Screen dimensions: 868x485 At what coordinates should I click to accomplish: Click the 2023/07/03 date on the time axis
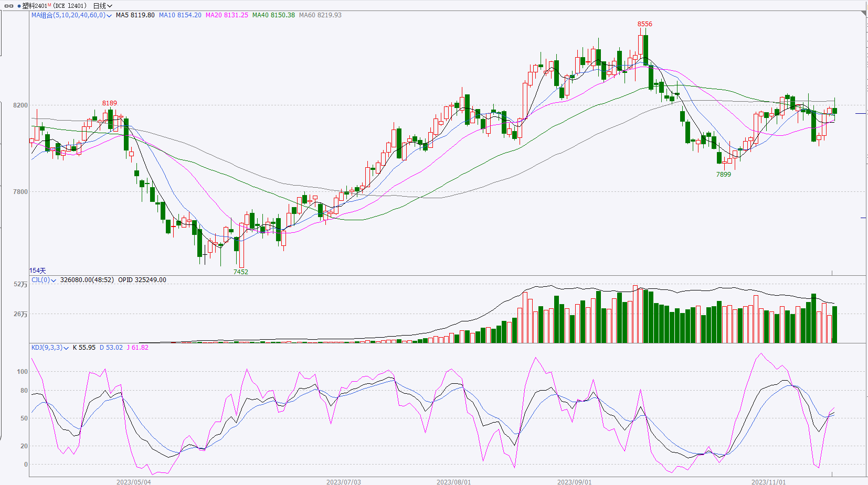[343, 482]
